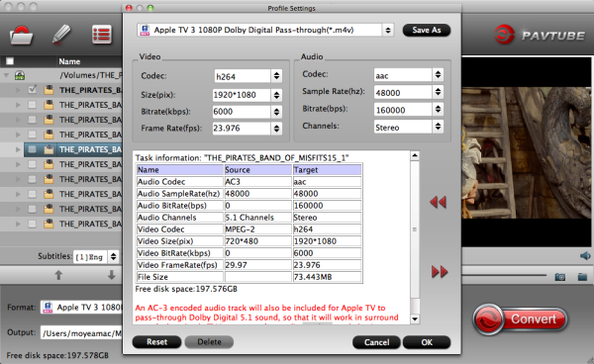This screenshot has height=364, width=594.
Task: Click the 29.97 source frame rate cell
Action: [x=257, y=265]
